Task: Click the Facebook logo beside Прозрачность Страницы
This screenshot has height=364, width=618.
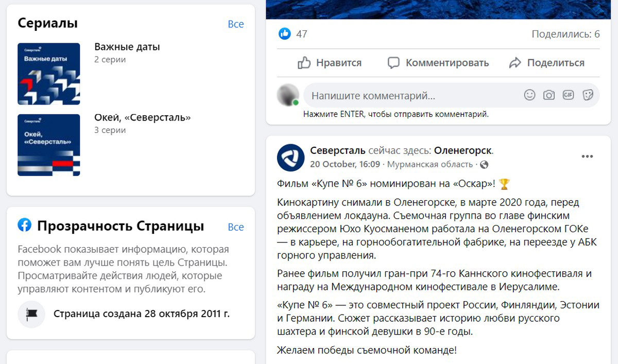Action: coord(24,225)
